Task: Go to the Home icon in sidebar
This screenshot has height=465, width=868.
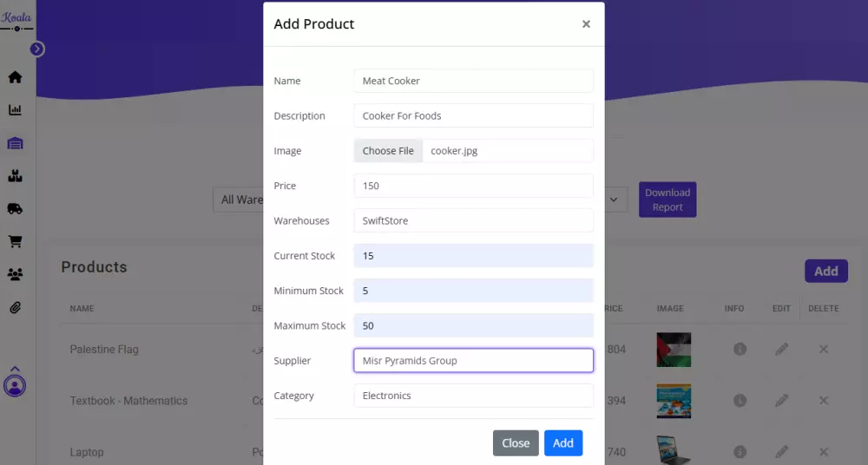Action: tap(15, 77)
